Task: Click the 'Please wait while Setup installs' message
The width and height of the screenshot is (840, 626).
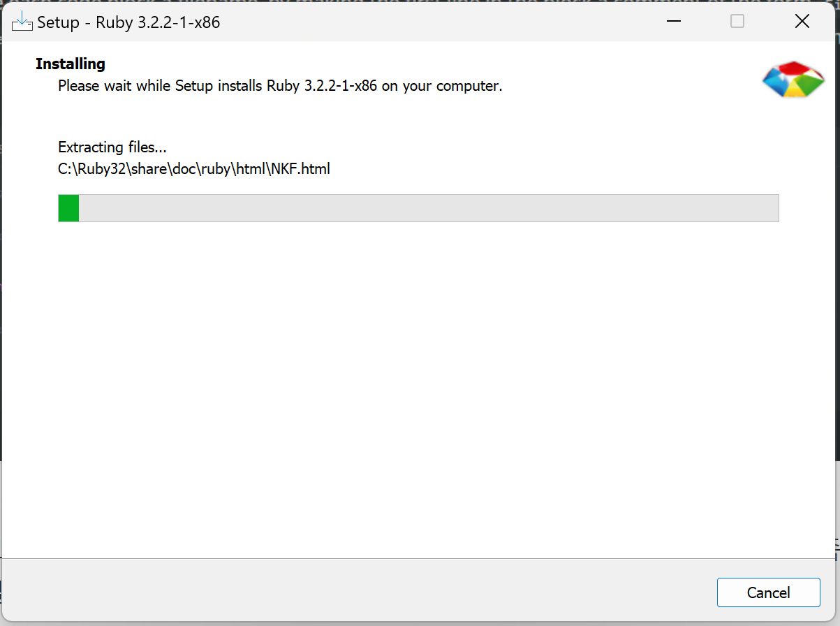Action: [x=280, y=86]
